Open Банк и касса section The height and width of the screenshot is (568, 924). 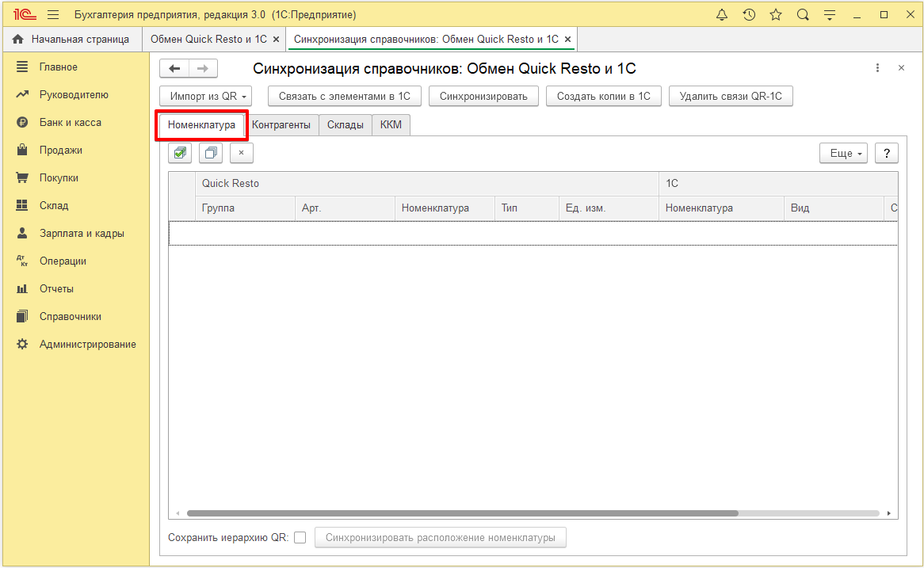[x=75, y=123]
